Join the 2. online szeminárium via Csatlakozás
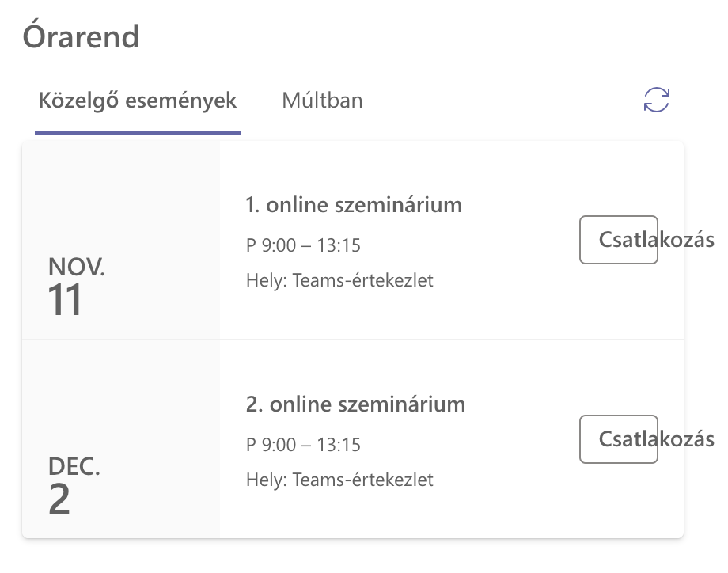The image size is (728, 573). 619,438
